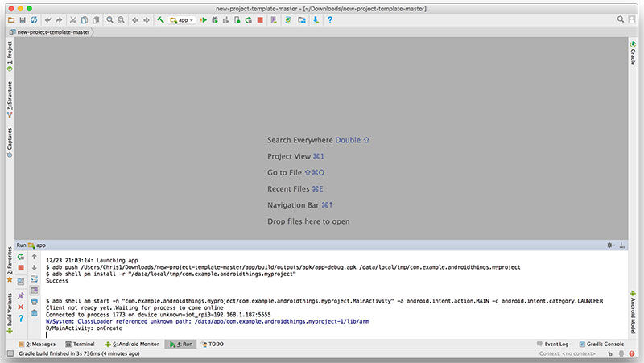644x363 pixels.
Task: Open the SDK Manager download icon
Action: point(316,19)
